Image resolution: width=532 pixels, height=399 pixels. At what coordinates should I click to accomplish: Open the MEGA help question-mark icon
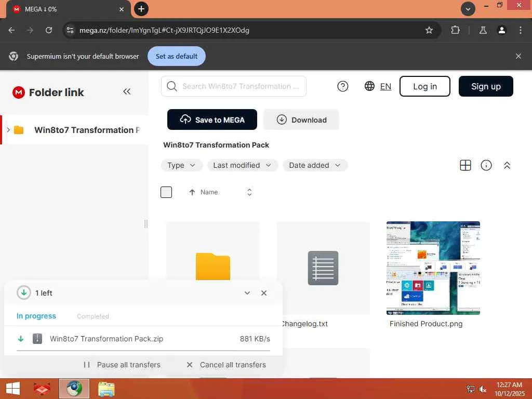tap(343, 86)
